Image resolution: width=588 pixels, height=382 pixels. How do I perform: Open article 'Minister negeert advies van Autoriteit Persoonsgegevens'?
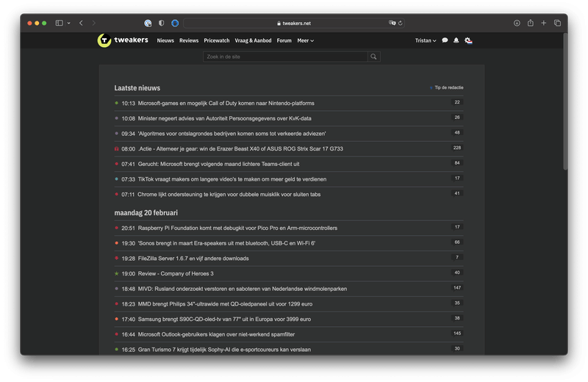coord(224,118)
